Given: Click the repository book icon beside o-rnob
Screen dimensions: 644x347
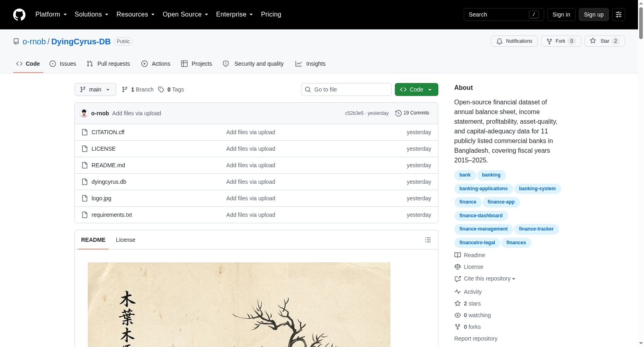Looking at the screenshot, I should (16, 42).
